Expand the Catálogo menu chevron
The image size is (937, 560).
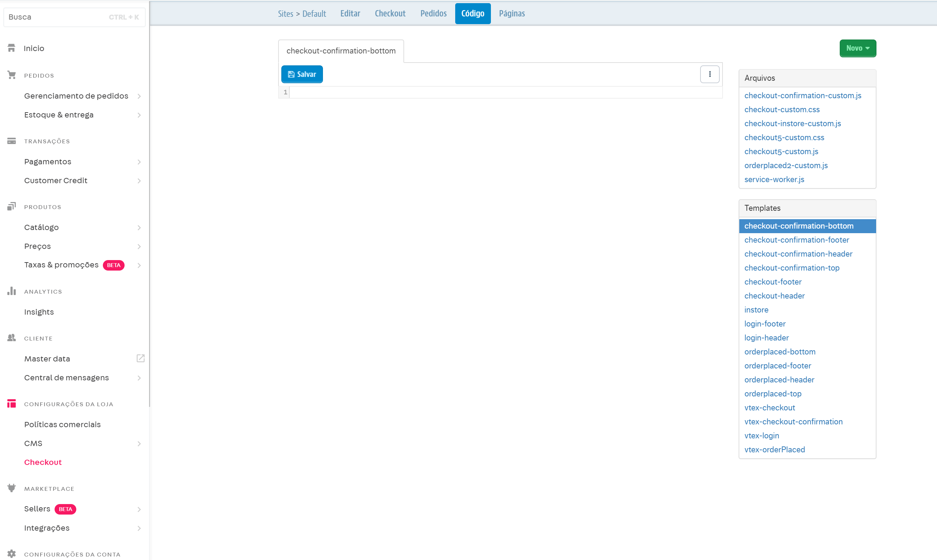[139, 228]
